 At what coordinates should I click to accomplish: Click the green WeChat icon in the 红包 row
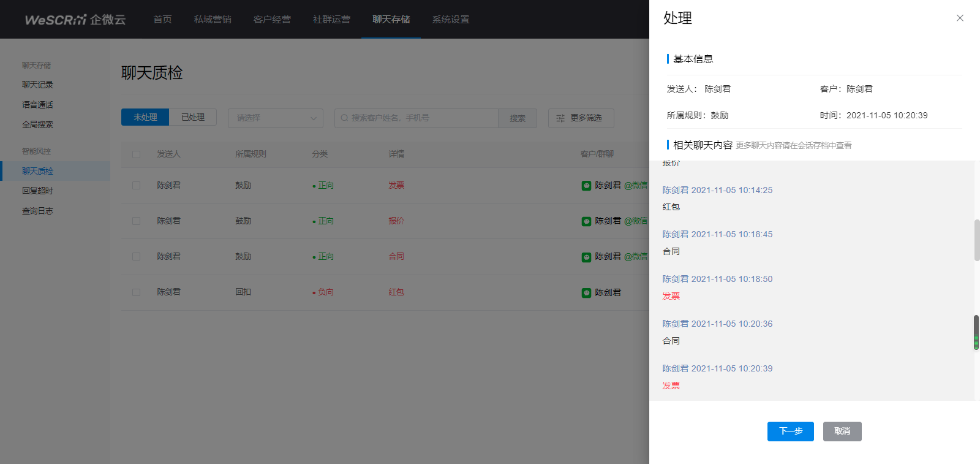(x=586, y=292)
